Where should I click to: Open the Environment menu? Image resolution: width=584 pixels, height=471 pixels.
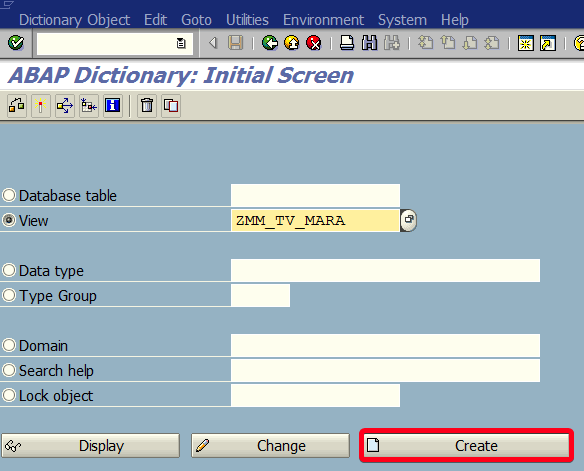pyautogui.click(x=323, y=20)
